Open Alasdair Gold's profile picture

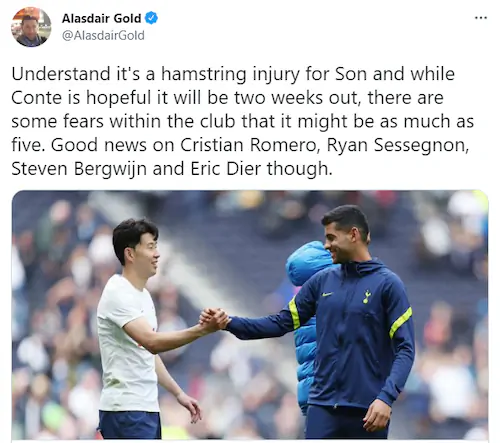(31, 27)
